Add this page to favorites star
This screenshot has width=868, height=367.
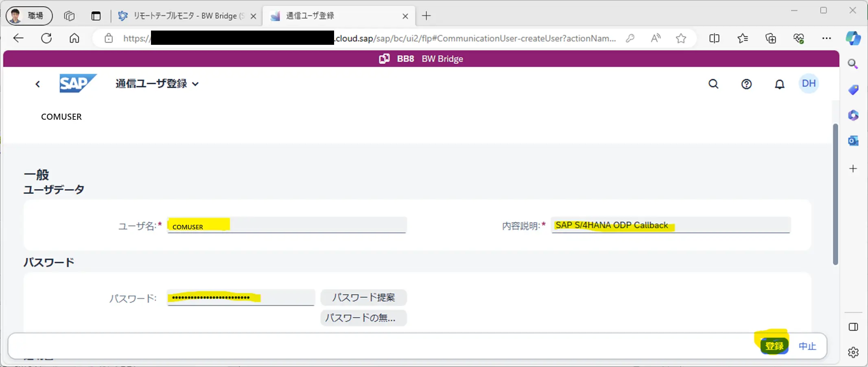(681, 38)
